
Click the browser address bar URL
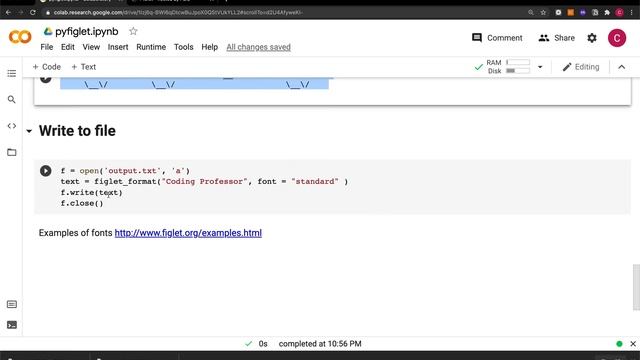pos(178,12)
